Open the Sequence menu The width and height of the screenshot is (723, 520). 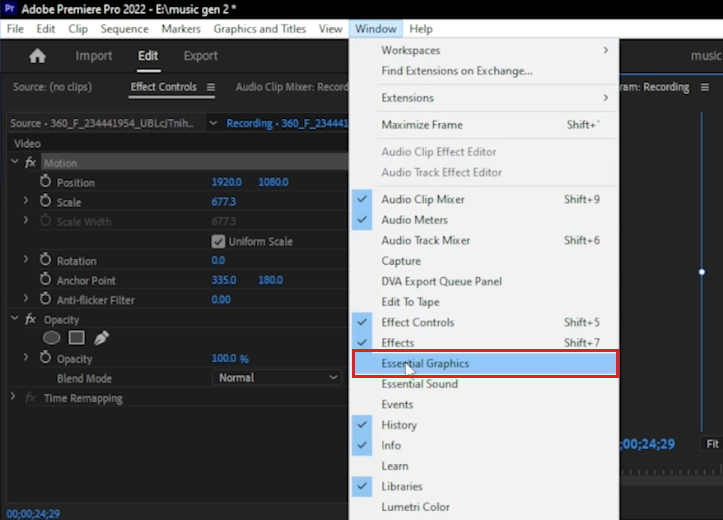[x=124, y=29]
